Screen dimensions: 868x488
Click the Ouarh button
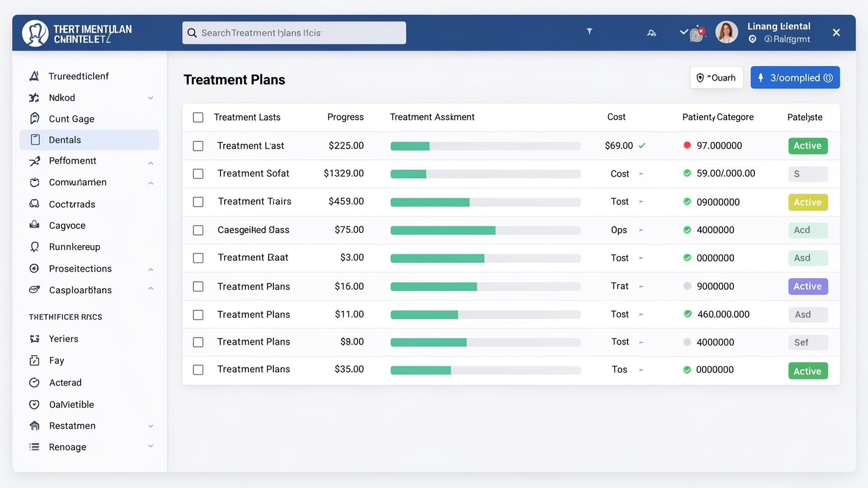[717, 78]
